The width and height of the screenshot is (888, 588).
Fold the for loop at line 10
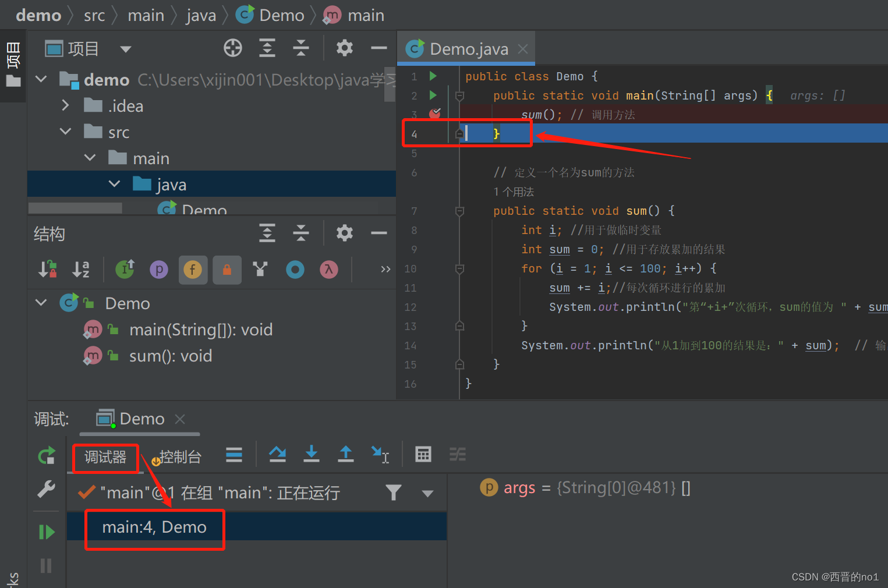coord(459,268)
